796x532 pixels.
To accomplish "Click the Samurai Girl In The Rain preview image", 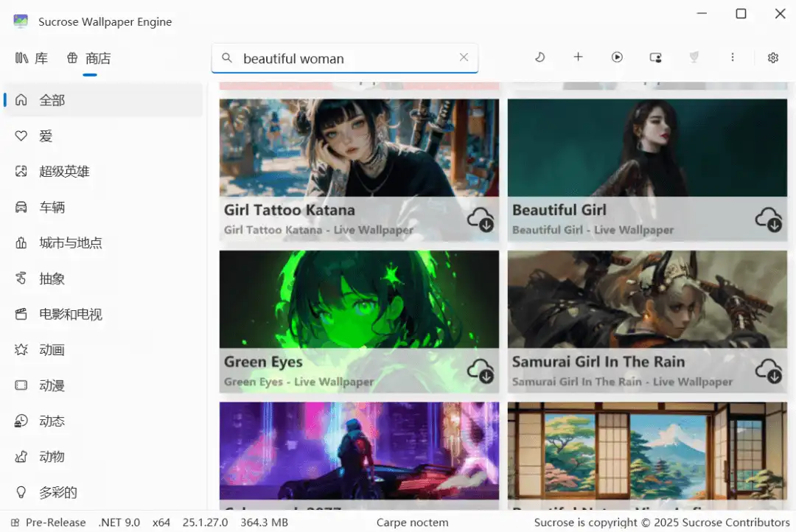I will point(647,299).
